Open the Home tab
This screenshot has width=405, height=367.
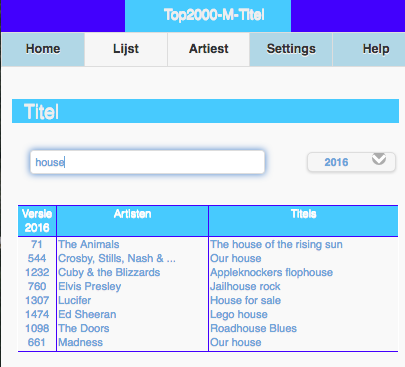43,49
